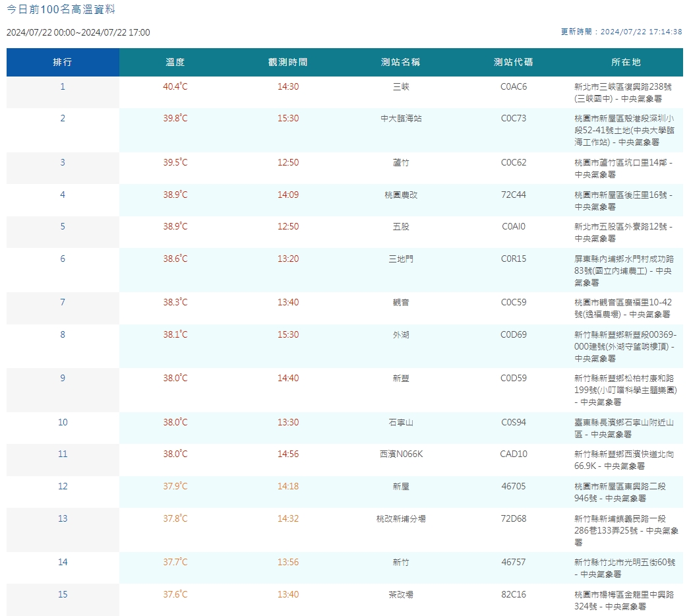Select temperature value 39.8°C
The height and width of the screenshot is (616, 691).
click(175, 118)
